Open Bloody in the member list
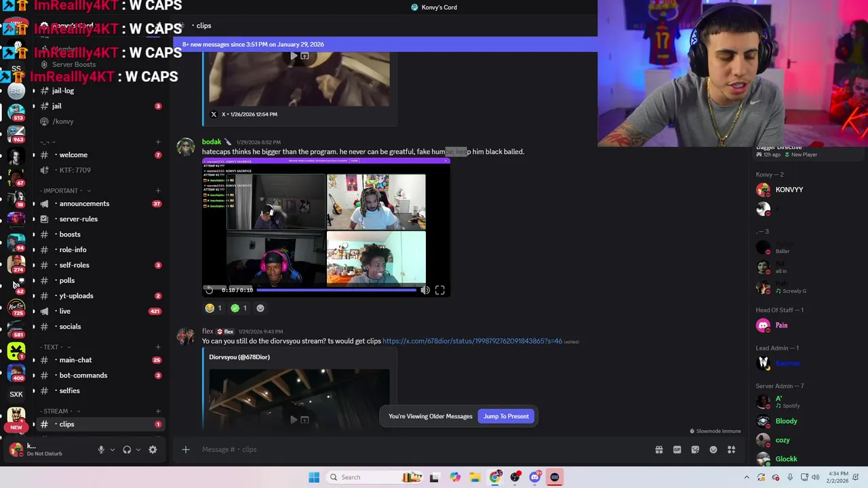Screen dimensions: 868x488 click(787, 421)
